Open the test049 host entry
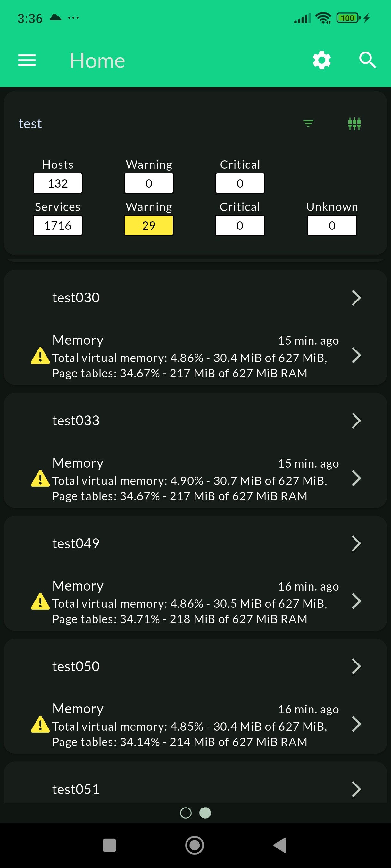391x868 pixels. [76, 543]
